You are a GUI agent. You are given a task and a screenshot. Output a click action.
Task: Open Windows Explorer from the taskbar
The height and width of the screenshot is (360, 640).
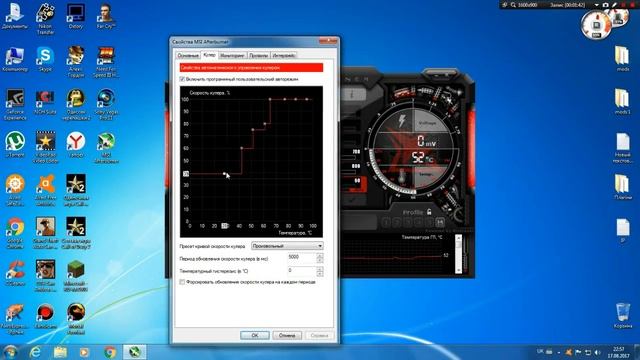[60, 352]
